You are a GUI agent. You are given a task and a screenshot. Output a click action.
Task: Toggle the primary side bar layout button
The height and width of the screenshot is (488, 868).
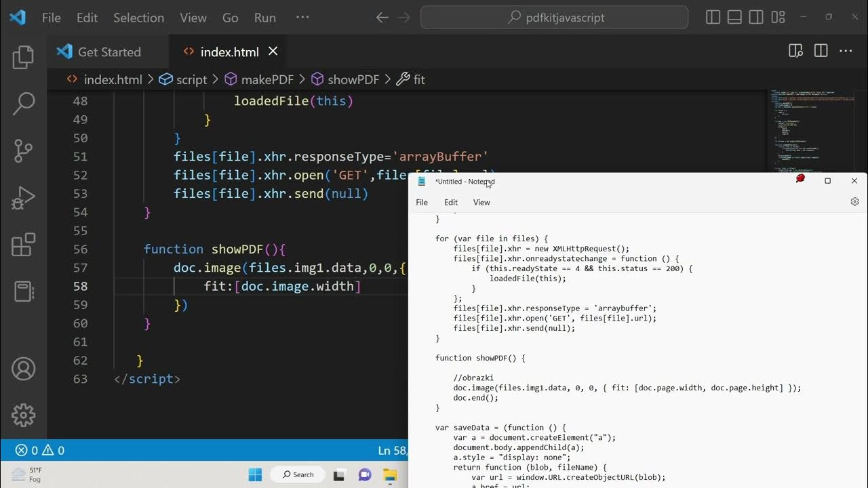pos(713,18)
